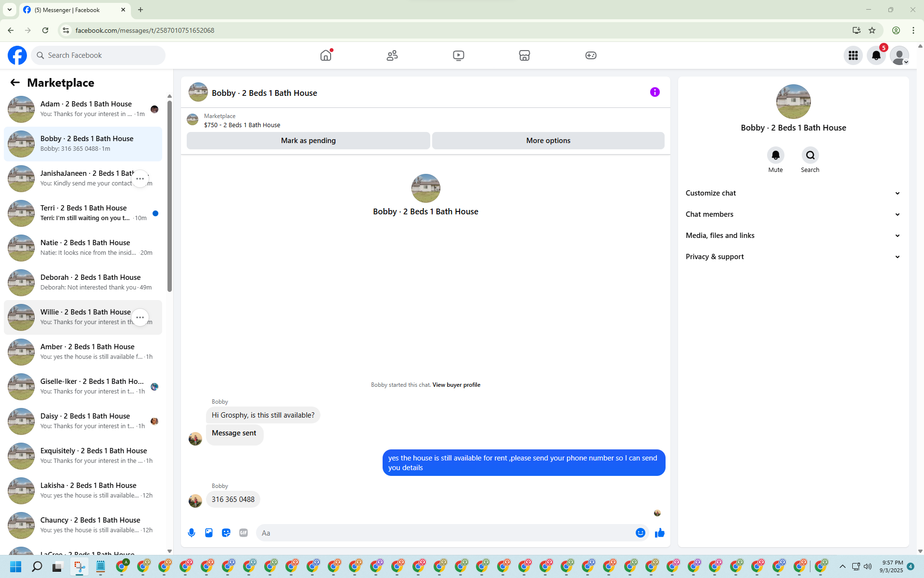Open Chauncy's conversation
Screen dimensions: 924x578
point(83,525)
